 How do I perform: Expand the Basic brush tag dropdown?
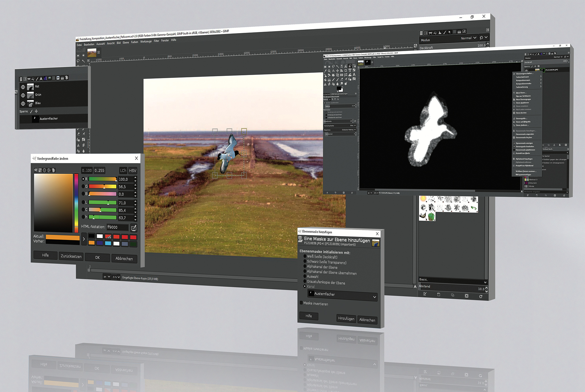point(485,282)
